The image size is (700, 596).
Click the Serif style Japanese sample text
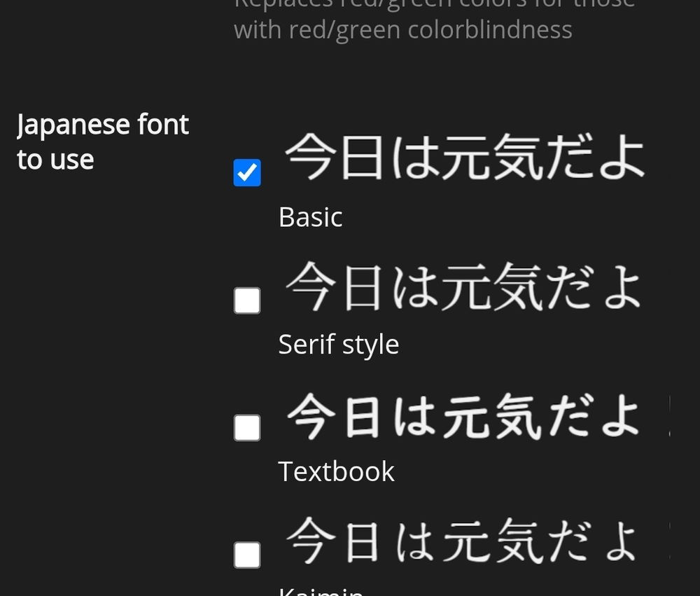coord(463,286)
